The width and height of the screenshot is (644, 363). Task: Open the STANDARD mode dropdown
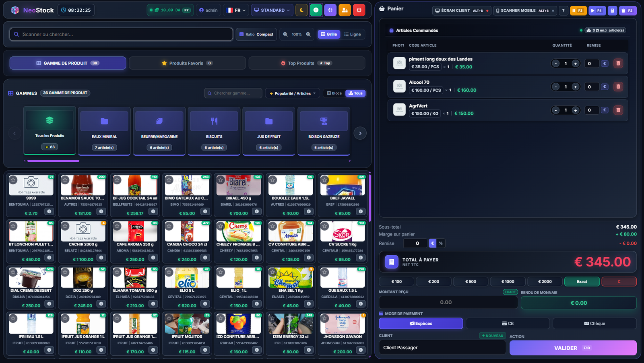(x=272, y=10)
